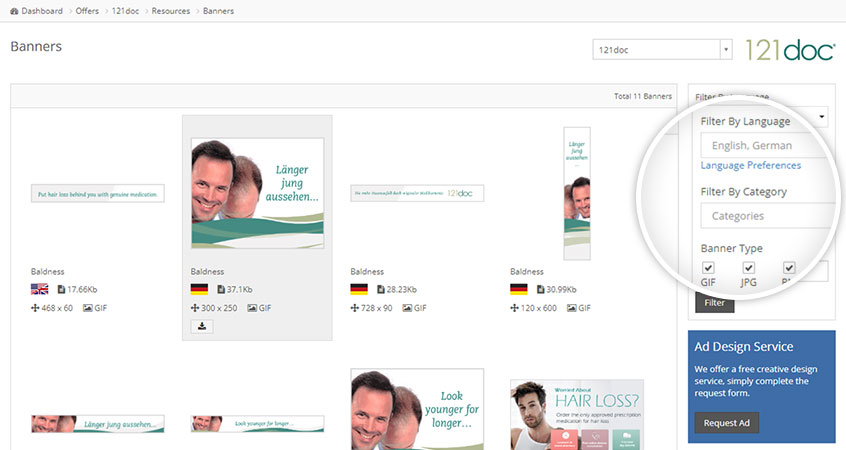Image resolution: width=846 pixels, height=450 pixels.
Task: Click the image type icon beside 468 x 60 GIF
Action: [x=88, y=308]
